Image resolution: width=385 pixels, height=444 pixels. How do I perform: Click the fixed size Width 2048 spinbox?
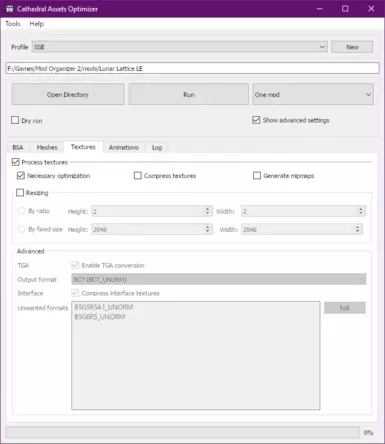[x=302, y=229]
